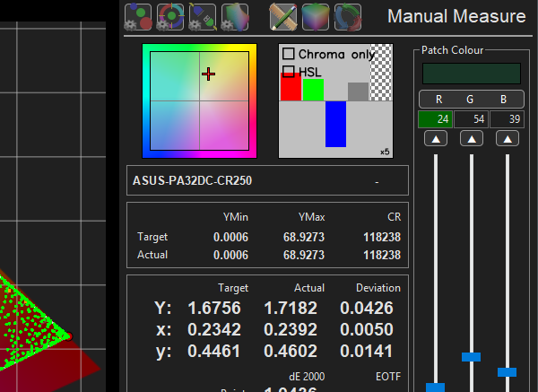The width and height of the screenshot is (538, 392).
Task: Increase red value with up arrow
Action: [435, 139]
